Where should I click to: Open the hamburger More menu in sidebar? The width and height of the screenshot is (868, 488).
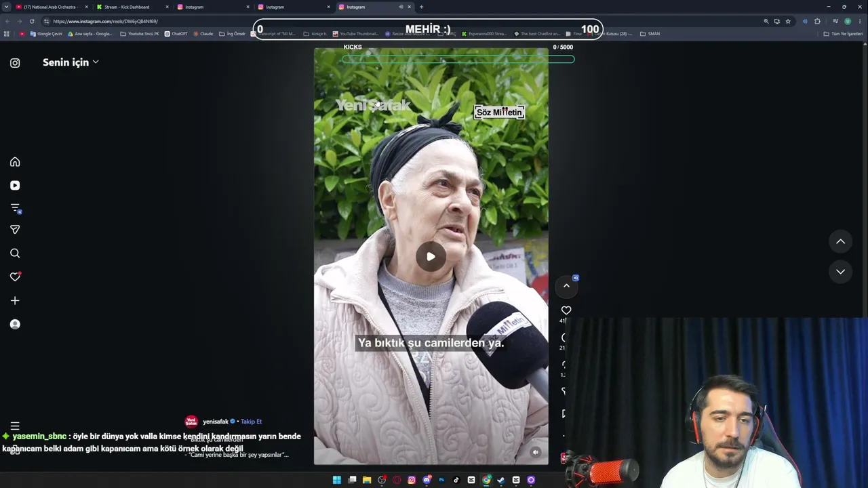click(15, 426)
